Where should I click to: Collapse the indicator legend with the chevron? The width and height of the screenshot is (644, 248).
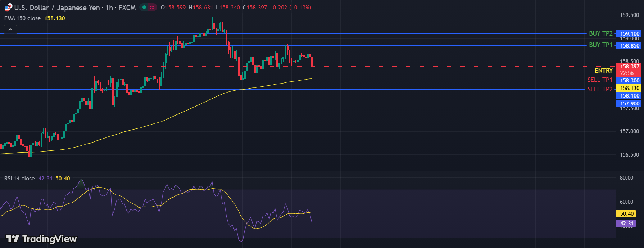(10, 30)
